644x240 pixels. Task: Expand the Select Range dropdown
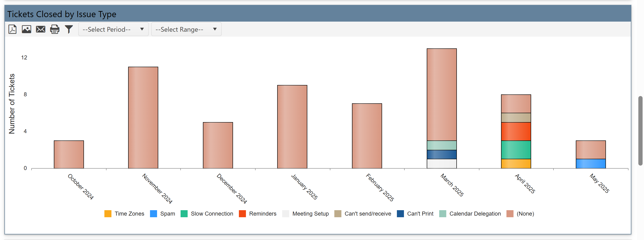(x=186, y=29)
